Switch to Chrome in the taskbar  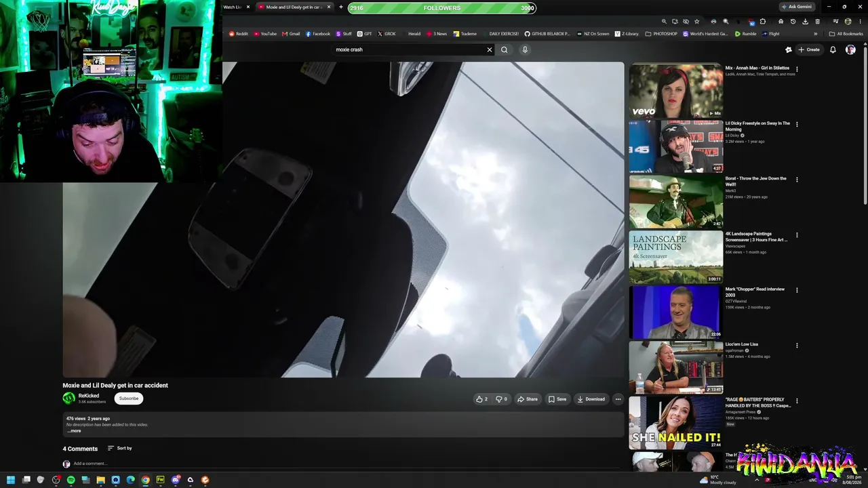[145, 480]
